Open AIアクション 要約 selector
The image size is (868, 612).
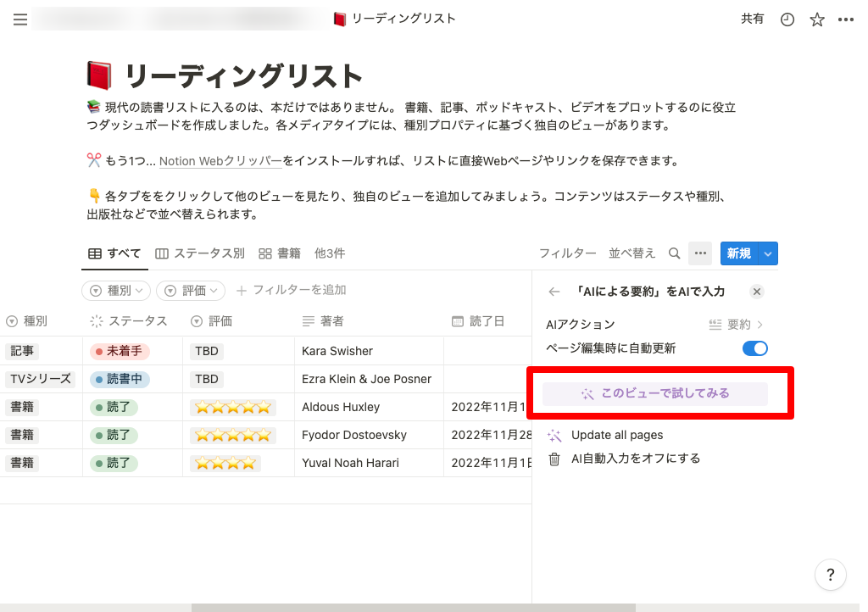(x=736, y=325)
